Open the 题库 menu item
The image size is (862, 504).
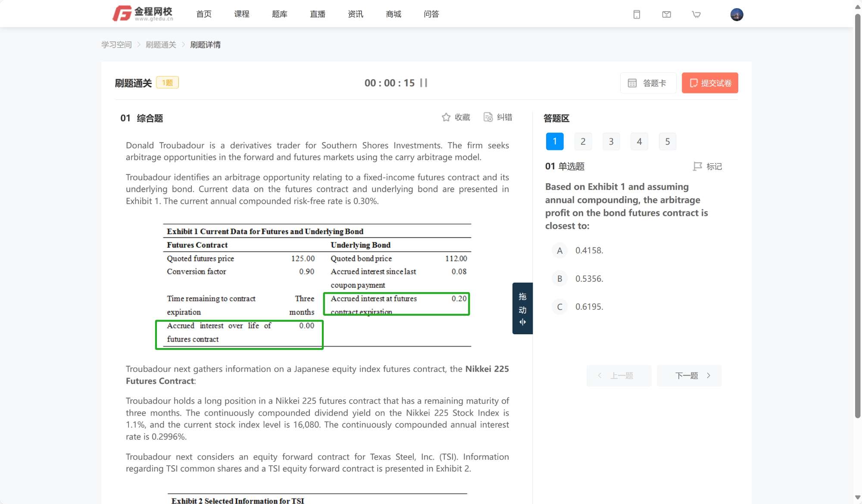point(279,14)
